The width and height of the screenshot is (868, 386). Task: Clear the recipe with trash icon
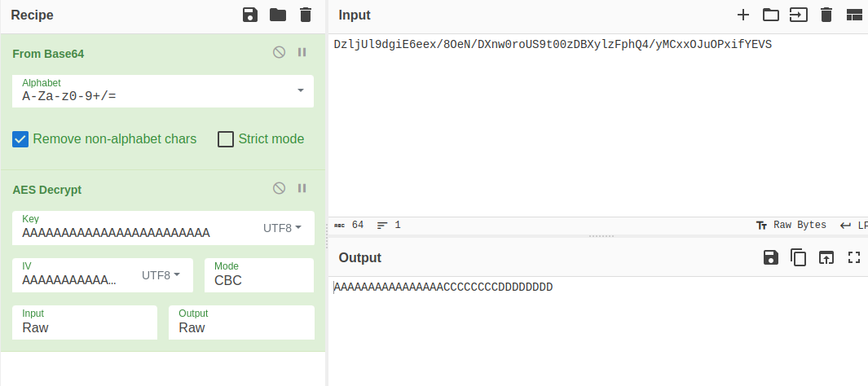[306, 15]
